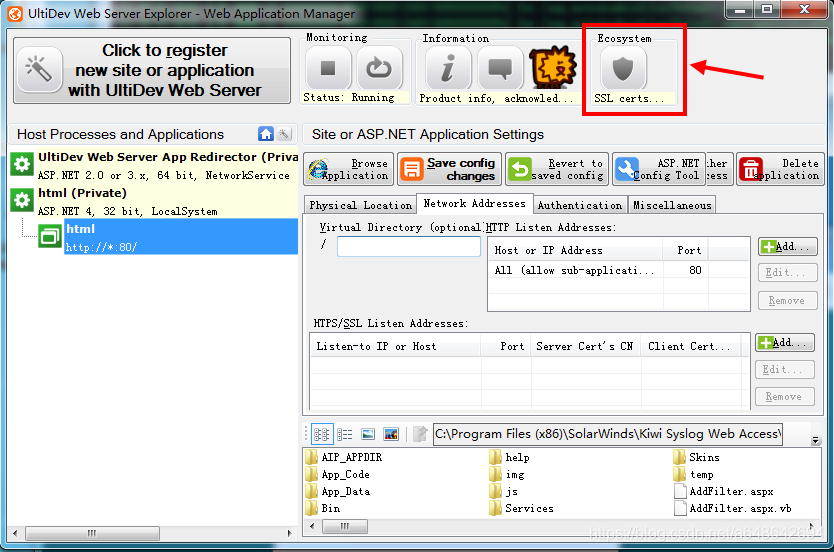Switch file browser to large icon view

tap(368, 434)
